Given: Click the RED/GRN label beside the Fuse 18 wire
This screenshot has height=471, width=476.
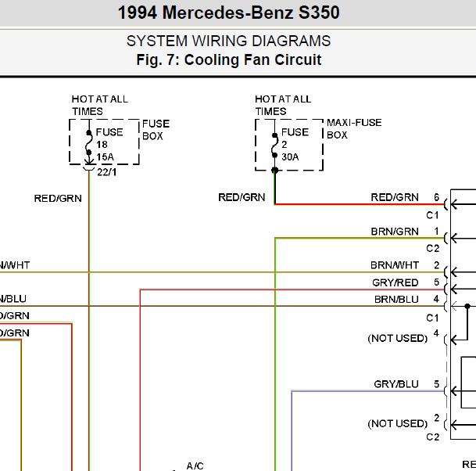Looking at the screenshot, I should (58, 199).
